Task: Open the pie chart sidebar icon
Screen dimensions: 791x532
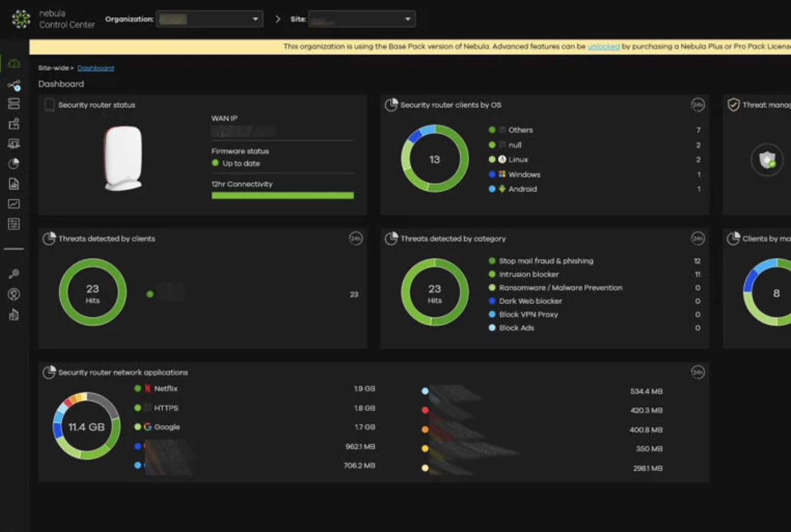Action: tap(13, 164)
